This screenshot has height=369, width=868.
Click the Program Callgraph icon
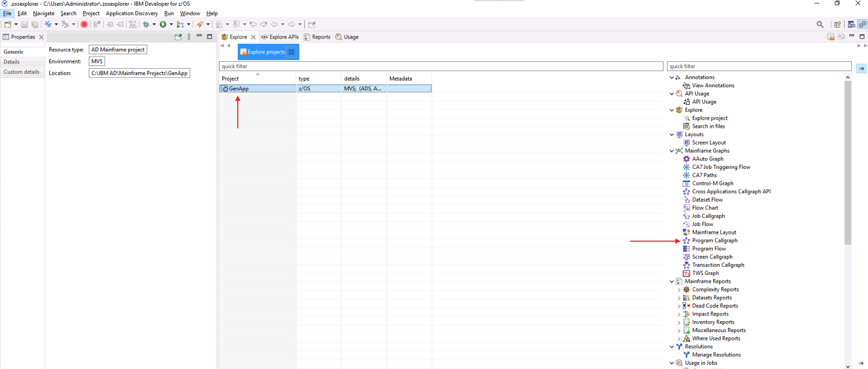tap(686, 241)
